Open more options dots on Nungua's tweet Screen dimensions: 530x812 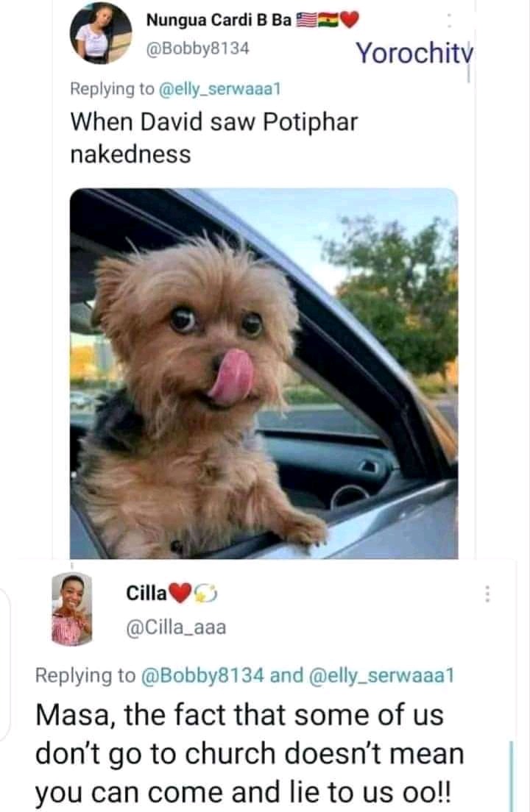pyautogui.click(x=449, y=21)
